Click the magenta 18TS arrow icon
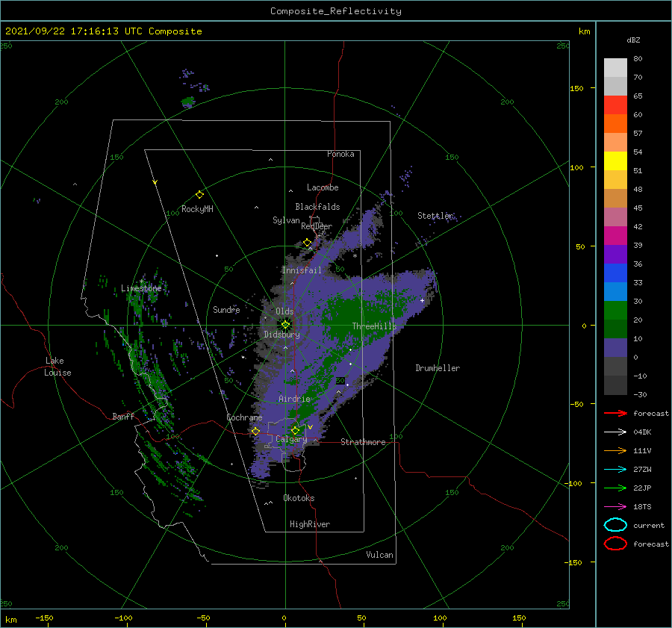The height and width of the screenshot is (628, 672). point(615,507)
